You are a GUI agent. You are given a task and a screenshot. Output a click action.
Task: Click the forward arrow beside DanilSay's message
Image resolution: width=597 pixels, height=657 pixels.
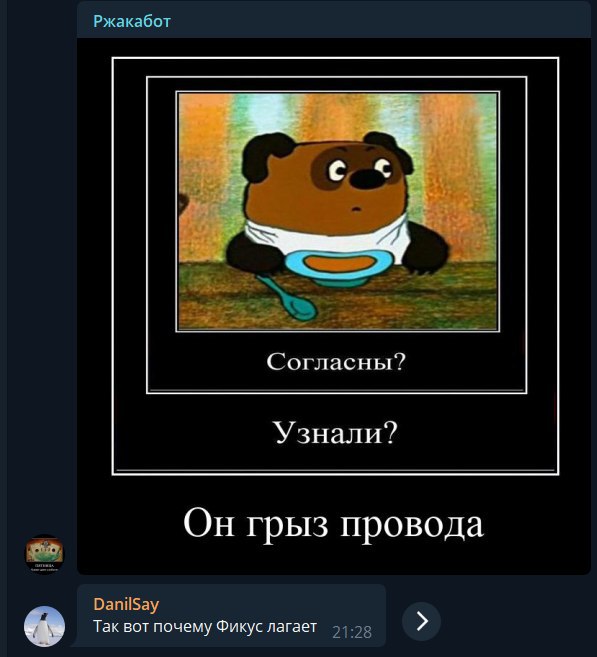tap(421, 621)
